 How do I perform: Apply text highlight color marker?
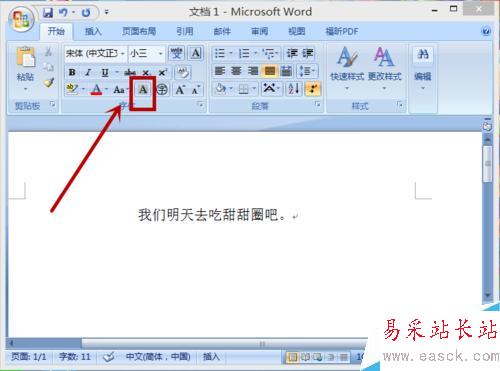(x=72, y=89)
